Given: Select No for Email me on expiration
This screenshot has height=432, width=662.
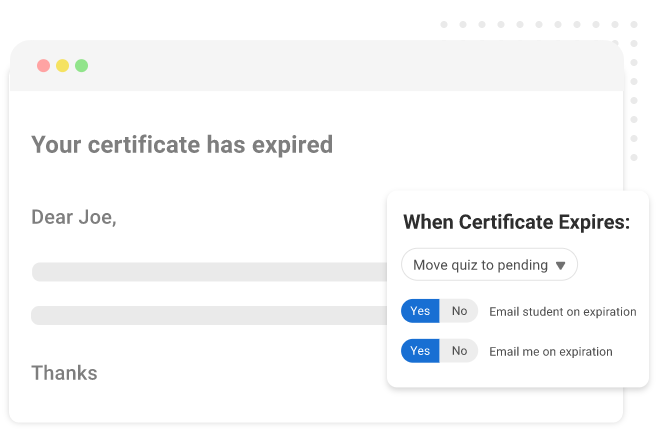Looking at the screenshot, I should coord(459,351).
